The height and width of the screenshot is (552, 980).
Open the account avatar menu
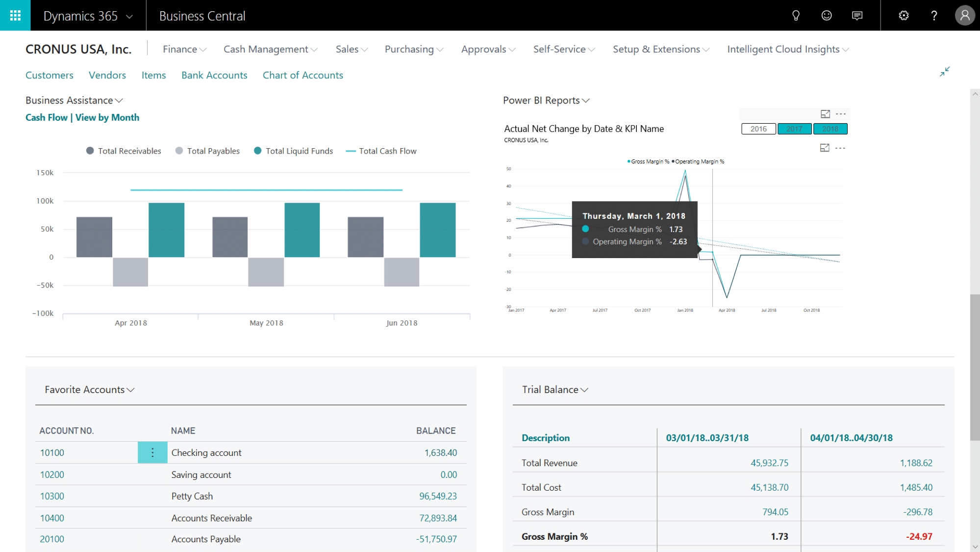964,15
